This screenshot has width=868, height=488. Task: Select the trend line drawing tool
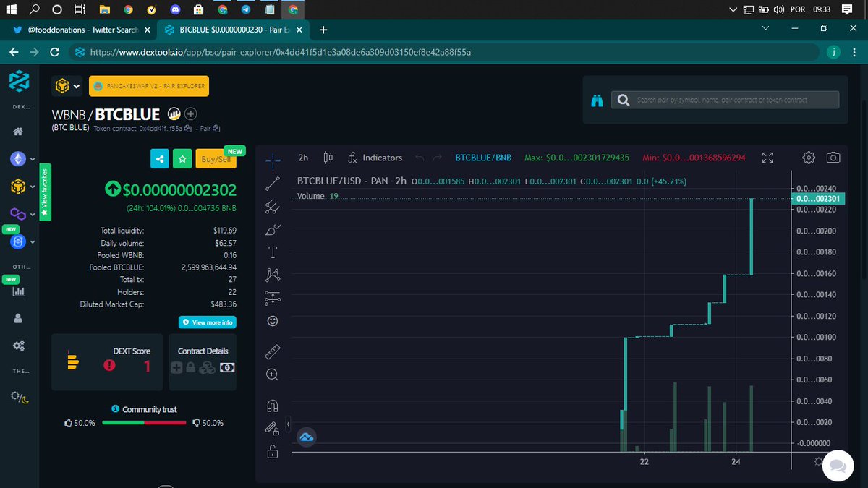coord(273,184)
